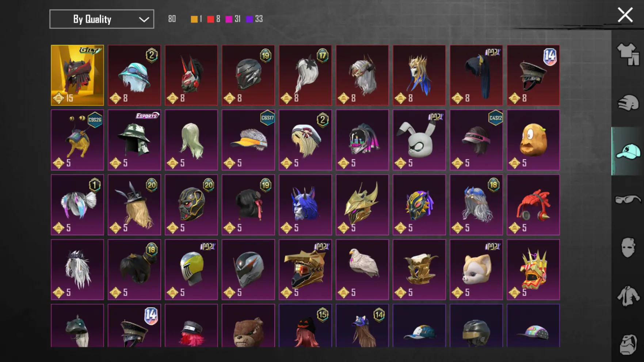Select the cap headwear category icon
The width and height of the screenshot is (644, 362).
(628, 151)
